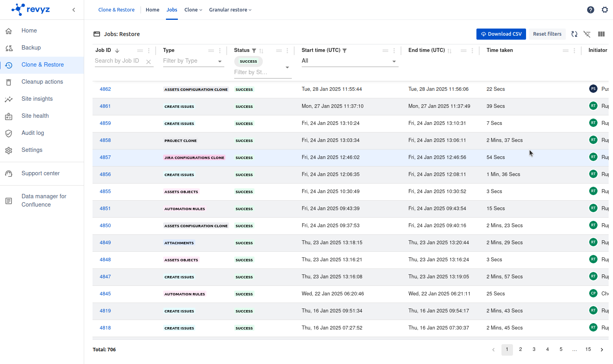Click the Search by Job ID field
613x364 pixels.
coord(118,61)
